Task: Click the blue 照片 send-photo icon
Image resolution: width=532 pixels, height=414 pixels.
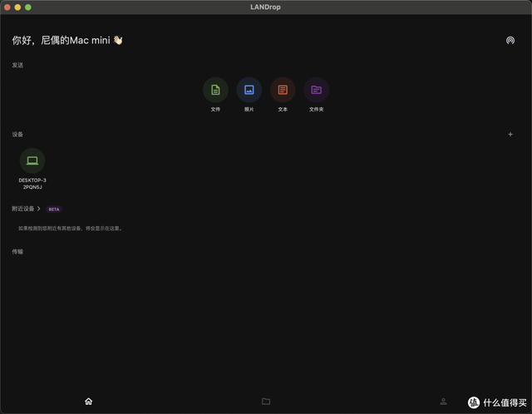Action: (249, 90)
